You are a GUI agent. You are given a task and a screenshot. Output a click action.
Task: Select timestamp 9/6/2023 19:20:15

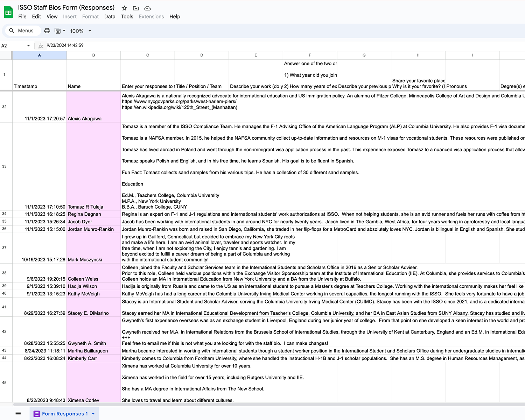coord(40,273)
